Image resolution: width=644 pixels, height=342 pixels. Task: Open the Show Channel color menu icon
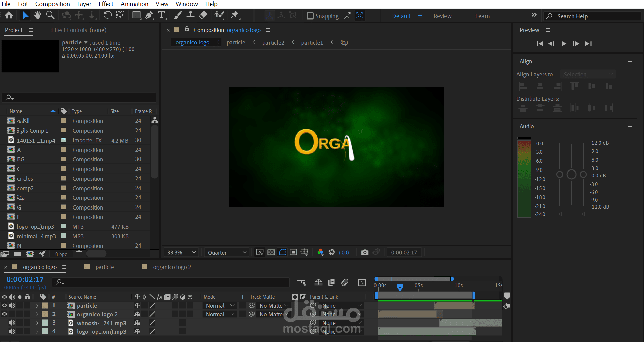320,252
